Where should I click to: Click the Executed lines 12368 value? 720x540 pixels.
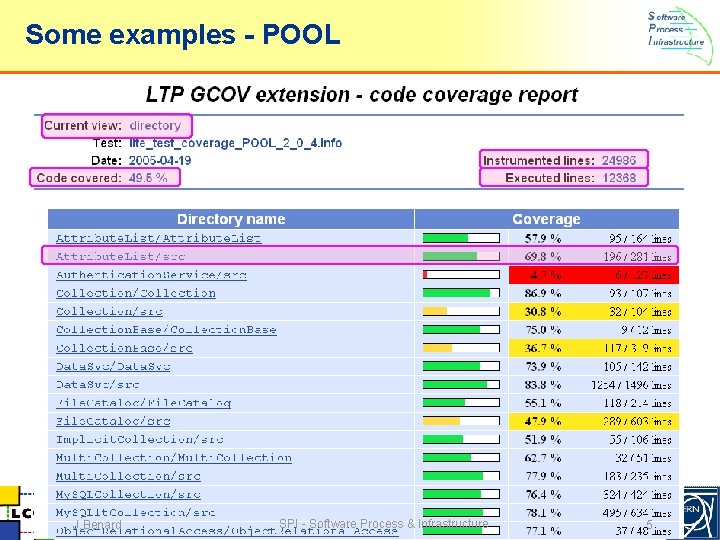[x=619, y=178]
